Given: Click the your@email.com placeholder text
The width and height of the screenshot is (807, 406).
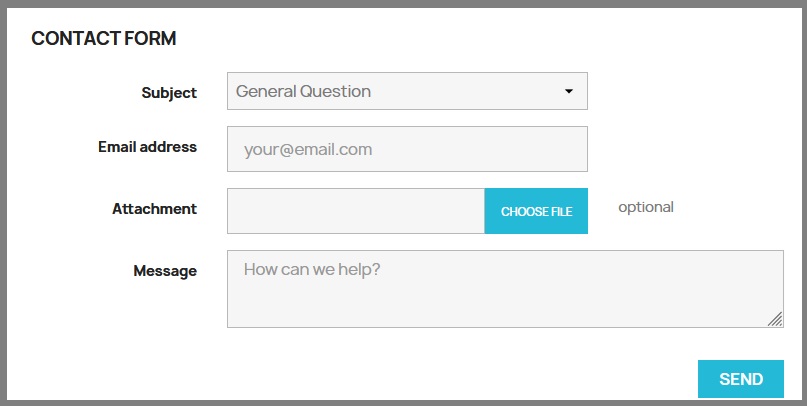Looking at the screenshot, I should click(x=308, y=149).
